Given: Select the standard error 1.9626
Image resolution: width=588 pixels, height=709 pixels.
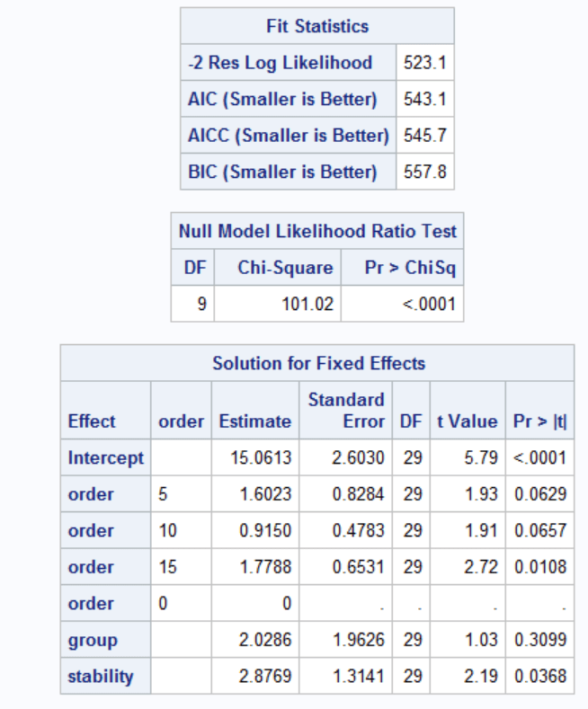Looking at the screenshot, I should point(358,640).
